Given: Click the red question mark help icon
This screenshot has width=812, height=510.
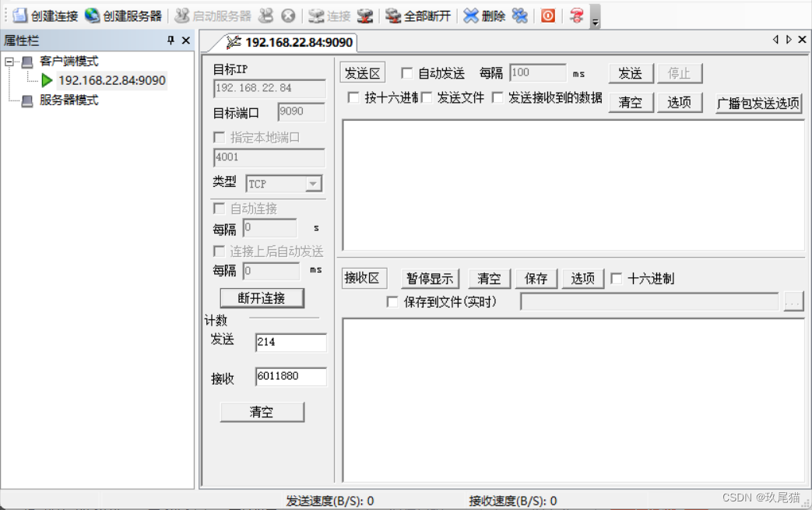Looking at the screenshot, I should point(576,16).
